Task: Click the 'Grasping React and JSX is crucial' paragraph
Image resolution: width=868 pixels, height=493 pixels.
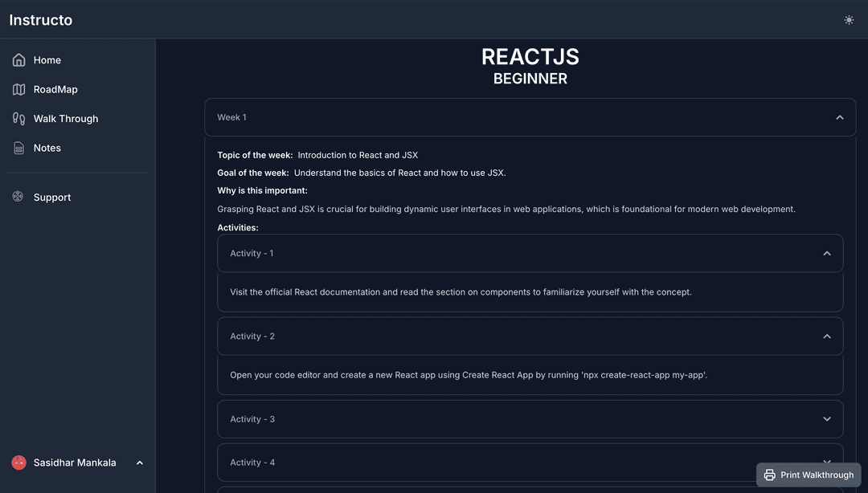Action: pyautogui.click(x=506, y=209)
